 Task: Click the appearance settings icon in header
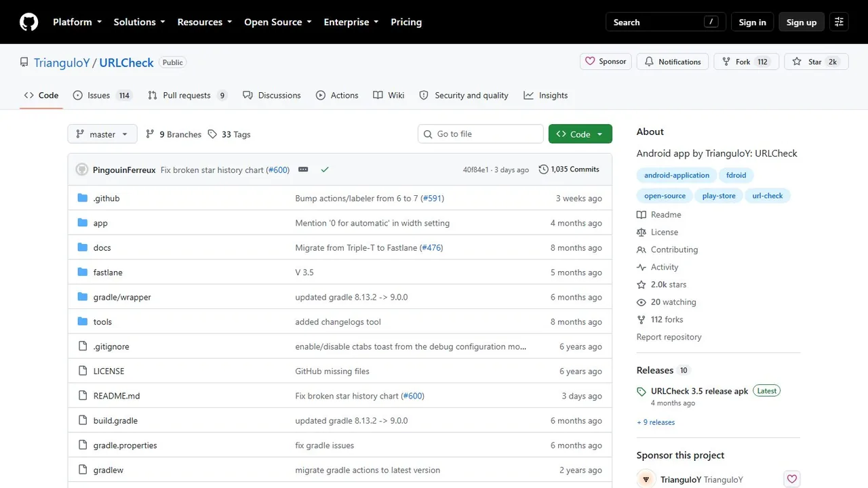point(839,22)
